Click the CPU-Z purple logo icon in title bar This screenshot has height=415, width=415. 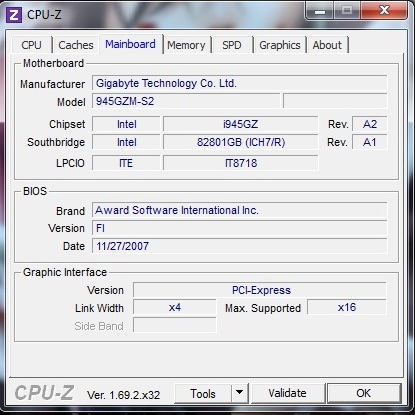(14, 15)
